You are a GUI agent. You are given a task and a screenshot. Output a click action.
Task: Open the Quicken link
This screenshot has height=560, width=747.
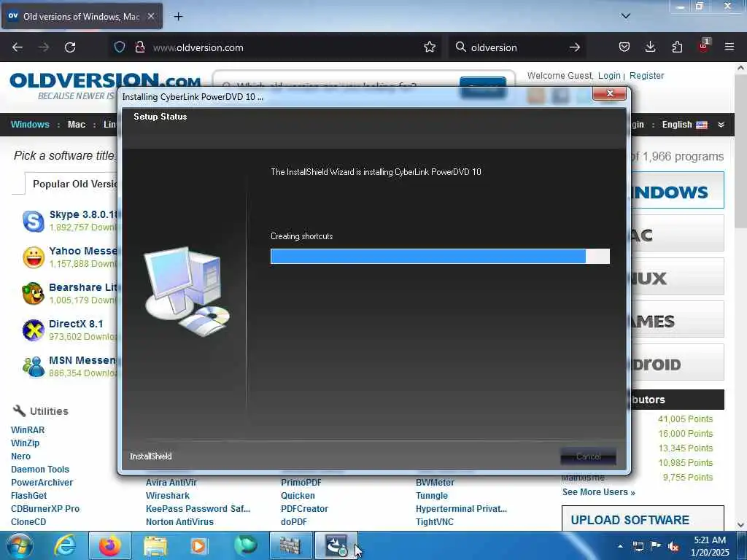298,496
